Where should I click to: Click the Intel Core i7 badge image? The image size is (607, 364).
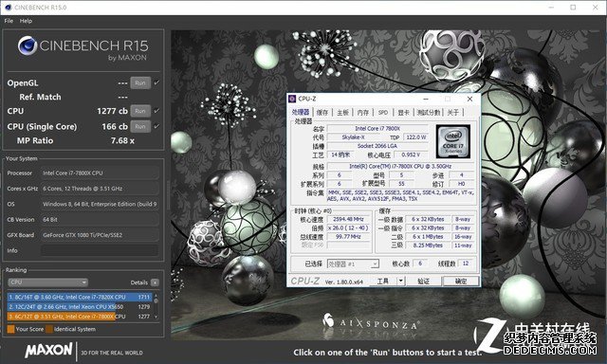tap(453, 141)
